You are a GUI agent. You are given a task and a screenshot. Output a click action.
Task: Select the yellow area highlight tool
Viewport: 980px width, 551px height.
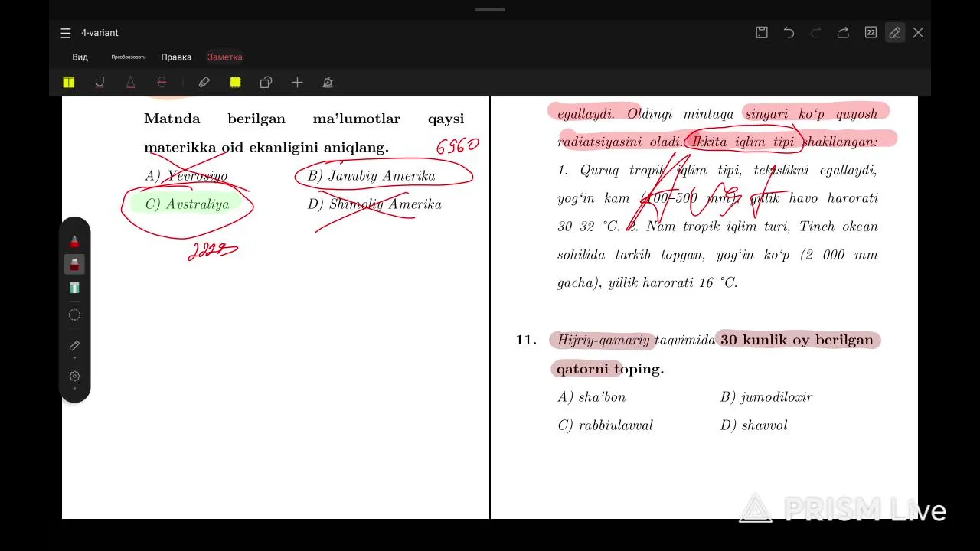tap(235, 82)
